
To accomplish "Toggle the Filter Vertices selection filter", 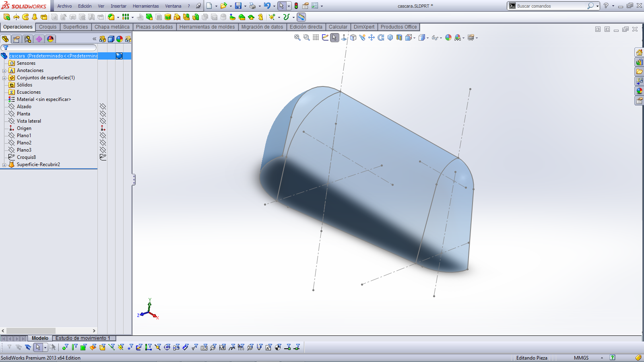I will point(65,347).
